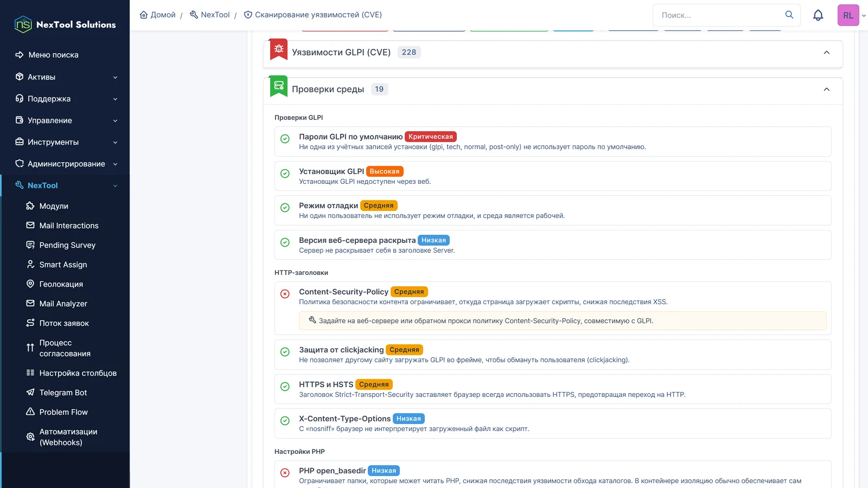Click the Низкая badge on X-Content-Type-Options
The width and height of the screenshot is (868, 488).
point(409,419)
